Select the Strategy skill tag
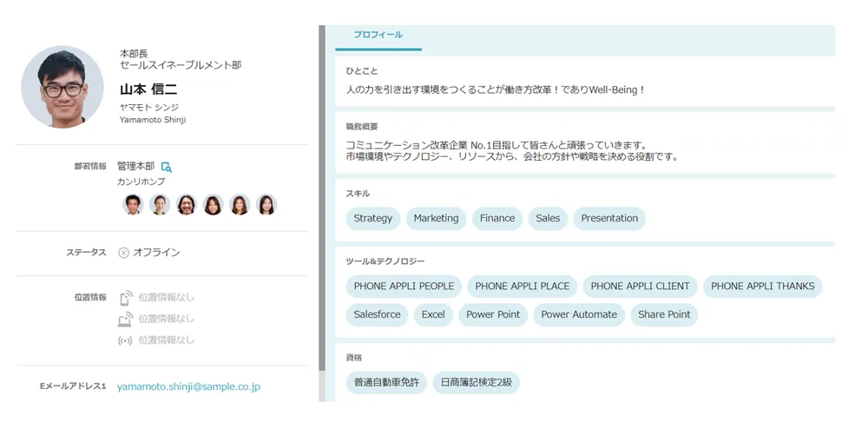Screen dimensions: 868x429 373,219
